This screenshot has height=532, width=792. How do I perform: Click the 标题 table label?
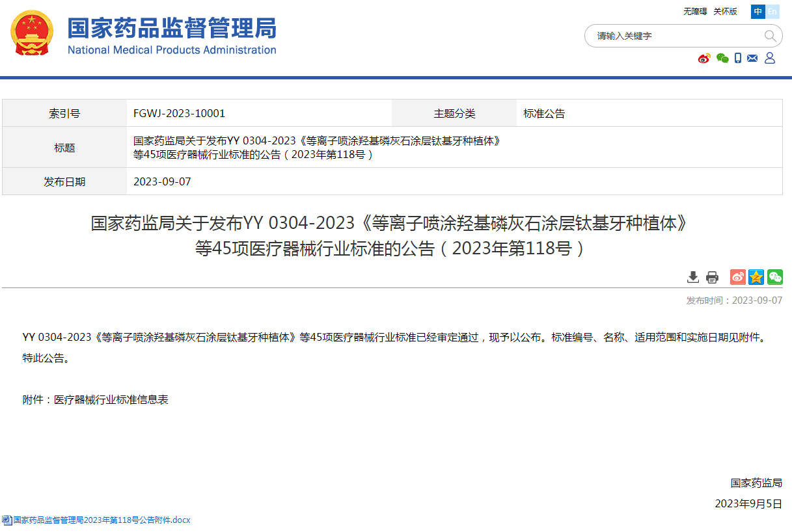[64, 148]
